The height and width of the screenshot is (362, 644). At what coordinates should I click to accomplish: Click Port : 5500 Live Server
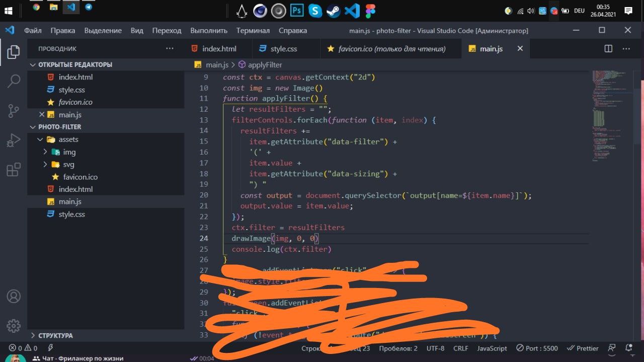(x=537, y=348)
